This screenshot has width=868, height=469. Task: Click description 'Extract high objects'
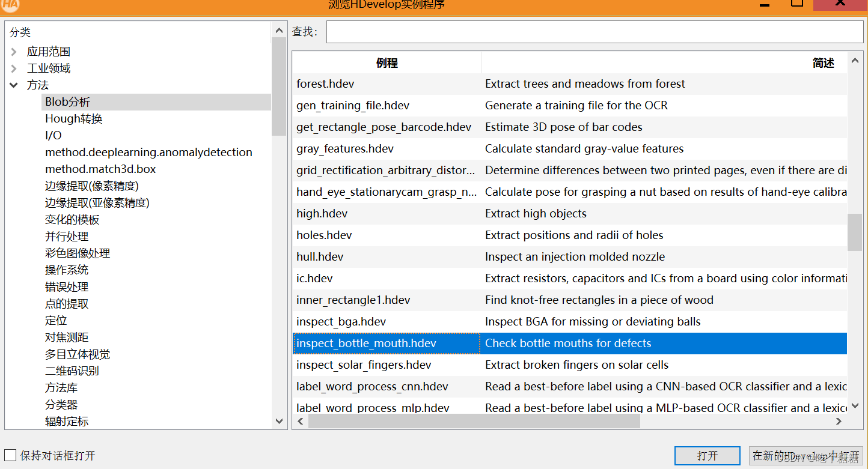[x=536, y=214]
